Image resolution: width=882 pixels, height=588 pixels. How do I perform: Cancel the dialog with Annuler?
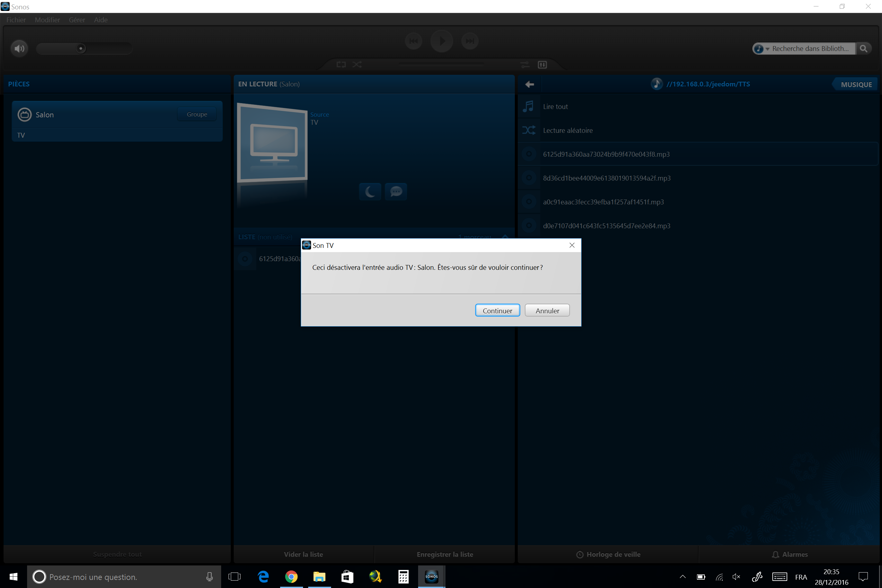tap(547, 310)
